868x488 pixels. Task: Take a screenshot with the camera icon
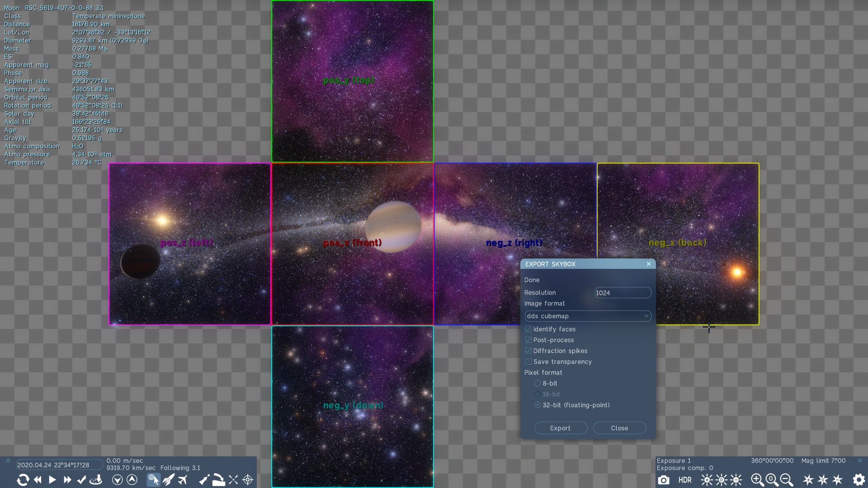click(x=664, y=480)
